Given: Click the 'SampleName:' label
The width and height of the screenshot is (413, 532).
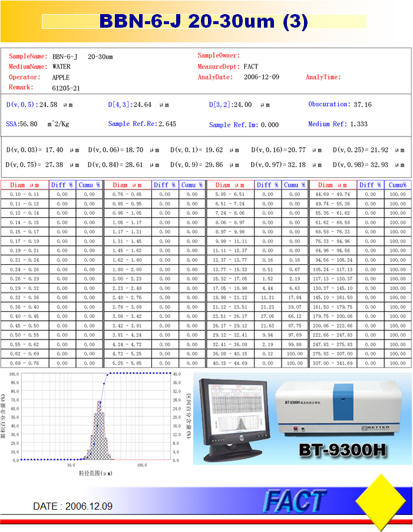Looking at the screenshot, I should tap(28, 56).
